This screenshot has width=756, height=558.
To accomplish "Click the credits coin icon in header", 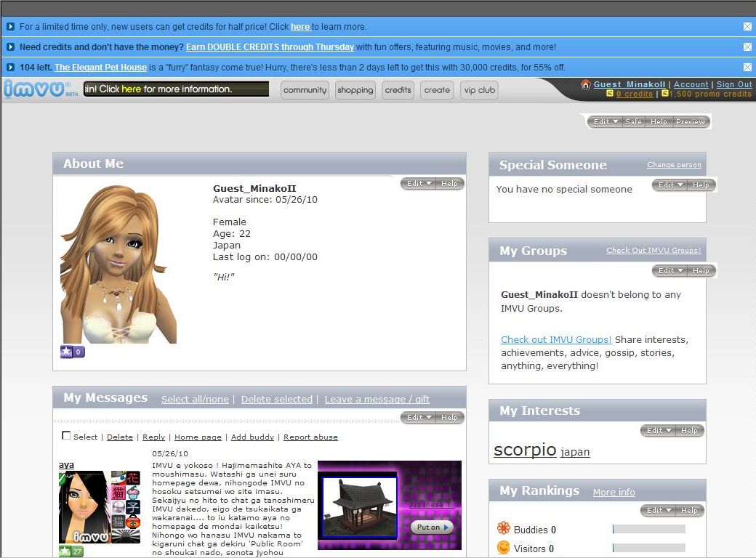I will coord(610,94).
